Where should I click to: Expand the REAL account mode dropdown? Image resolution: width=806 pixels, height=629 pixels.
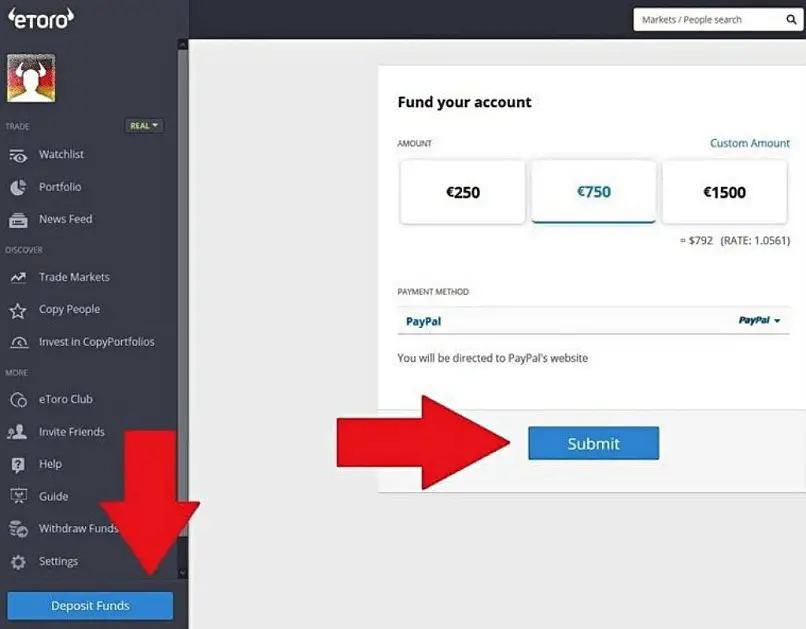pyautogui.click(x=144, y=126)
